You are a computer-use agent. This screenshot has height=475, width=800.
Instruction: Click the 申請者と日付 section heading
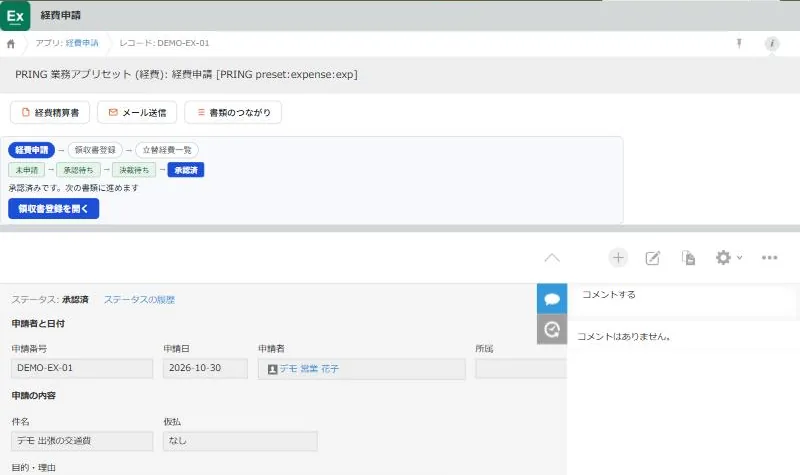(38, 323)
